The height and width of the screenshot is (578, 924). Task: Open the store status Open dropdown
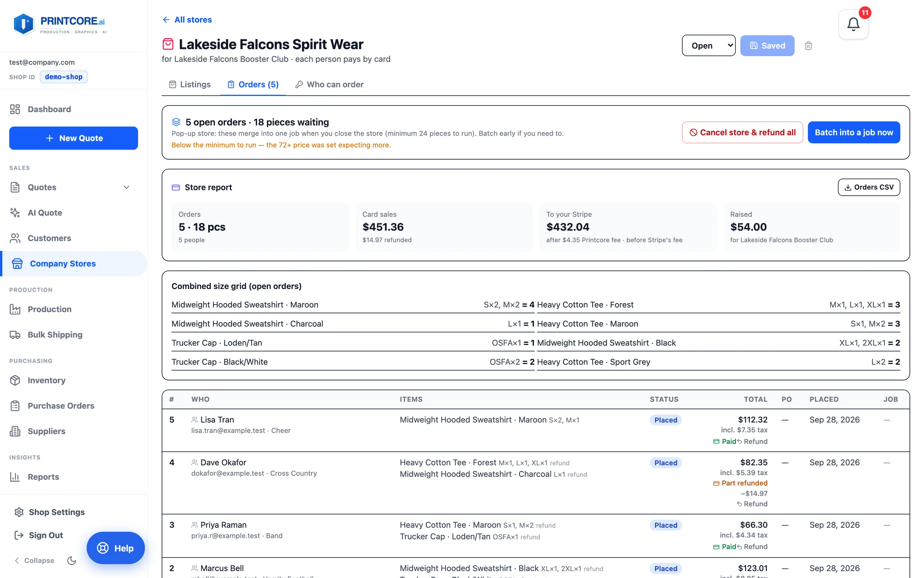[x=708, y=45]
